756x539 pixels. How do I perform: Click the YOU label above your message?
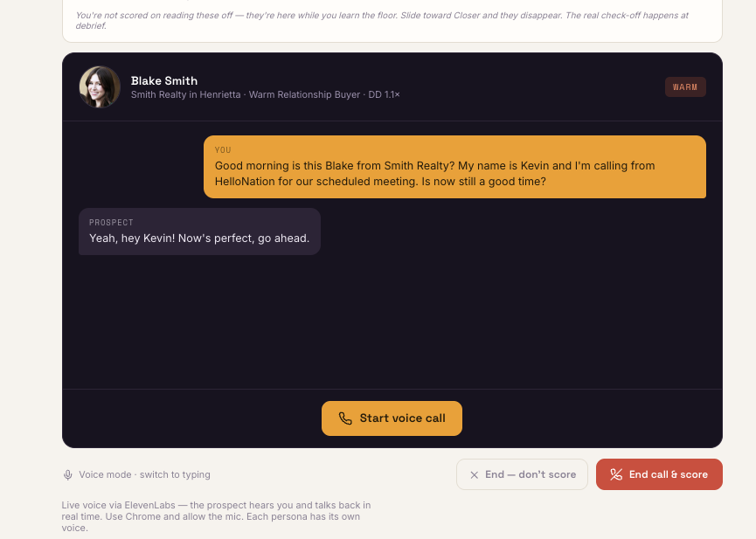(223, 150)
